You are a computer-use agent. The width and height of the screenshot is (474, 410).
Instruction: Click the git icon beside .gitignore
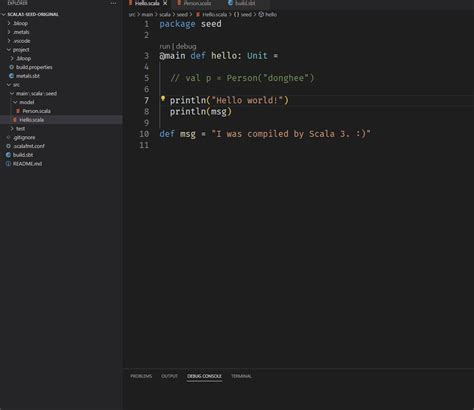pos(8,137)
